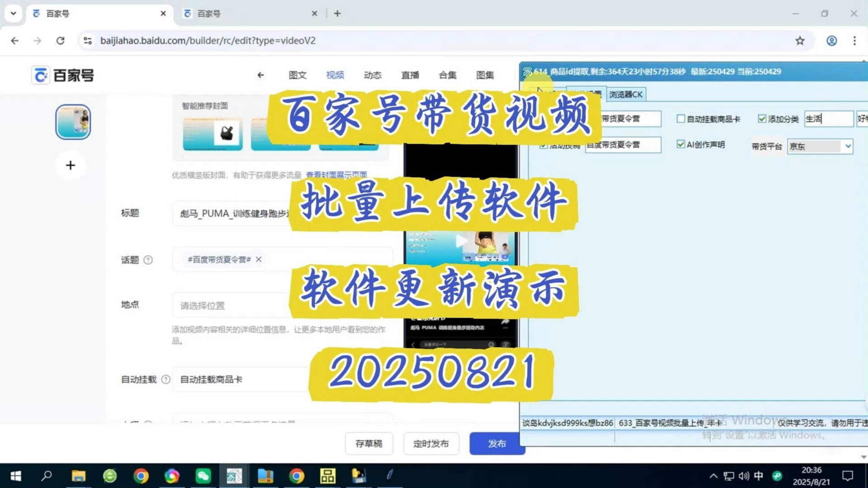Show hidden system tray icons

click(713, 476)
